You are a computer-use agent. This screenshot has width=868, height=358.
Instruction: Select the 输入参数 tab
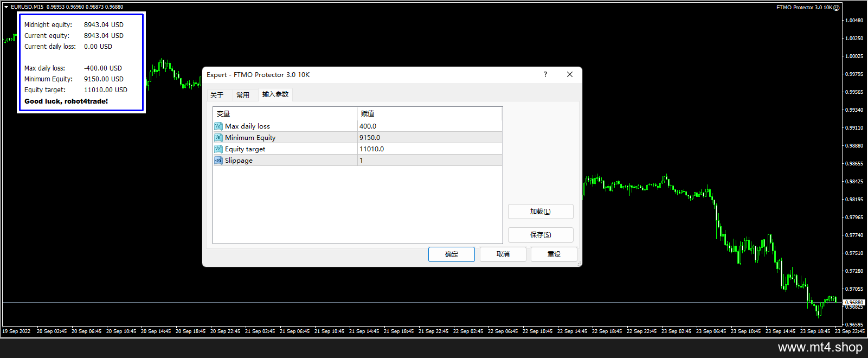pyautogui.click(x=275, y=94)
